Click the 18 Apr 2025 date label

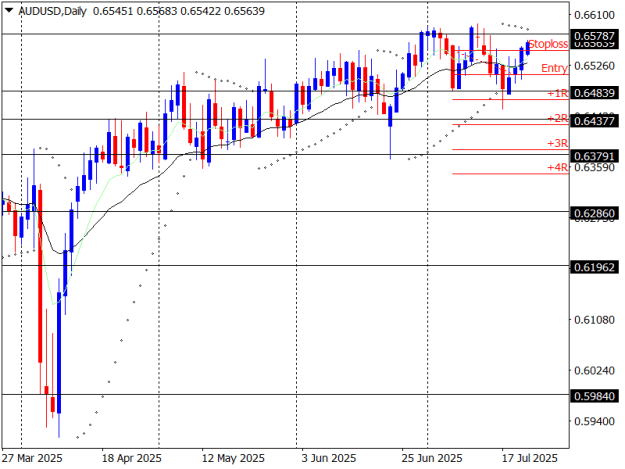pyautogui.click(x=132, y=458)
